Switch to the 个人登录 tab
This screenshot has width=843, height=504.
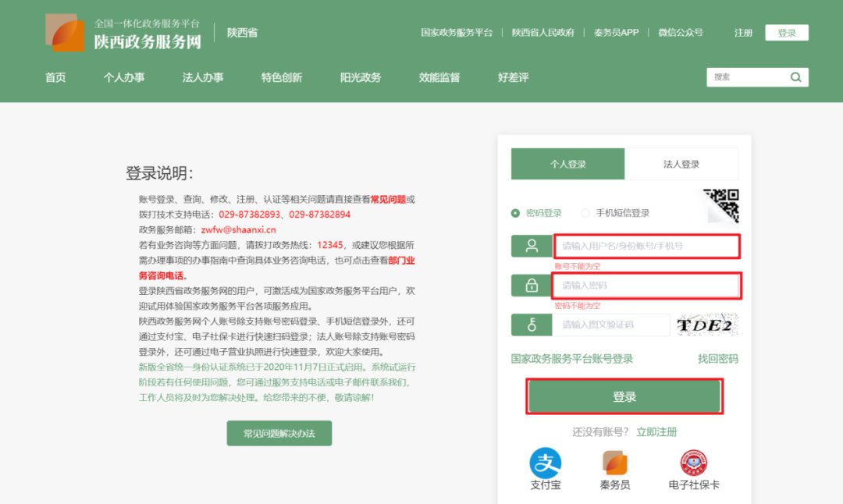567,164
